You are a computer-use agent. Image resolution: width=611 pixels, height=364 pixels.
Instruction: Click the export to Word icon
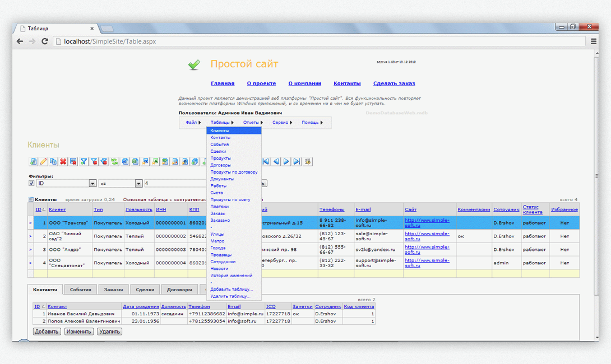tap(145, 162)
